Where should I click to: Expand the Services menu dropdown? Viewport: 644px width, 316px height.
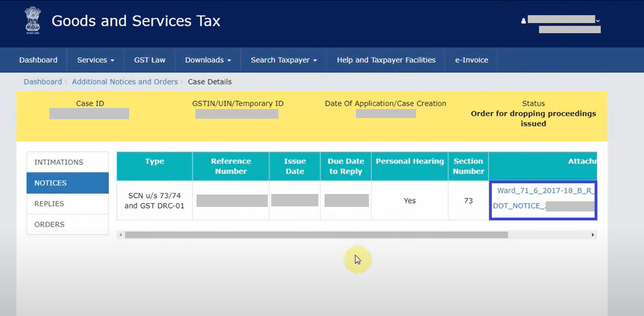tap(95, 60)
